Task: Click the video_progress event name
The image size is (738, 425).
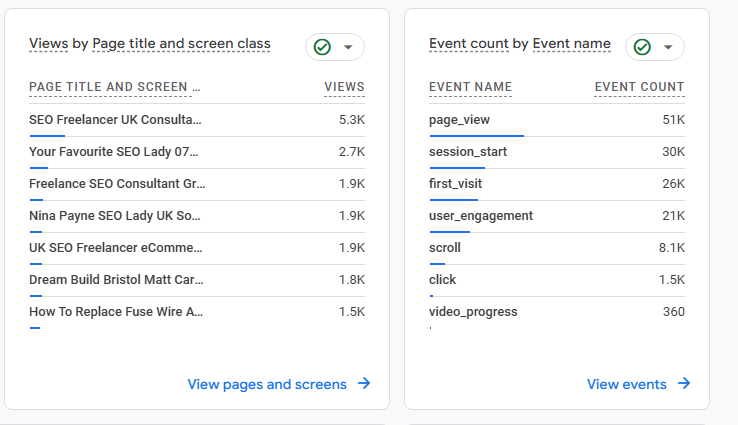Action: pyautogui.click(x=473, y=312)
